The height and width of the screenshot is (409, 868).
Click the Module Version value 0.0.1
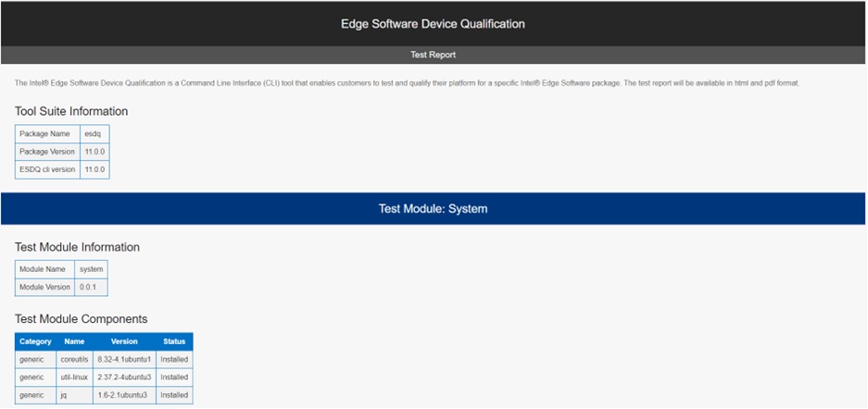click(x=91, y=287)
